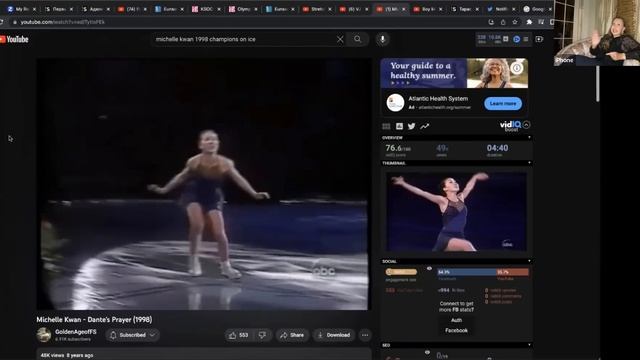The width and height of the screenshot is (640, 360).
Task: Share page via address bar icon
Action: coord(503,22)
